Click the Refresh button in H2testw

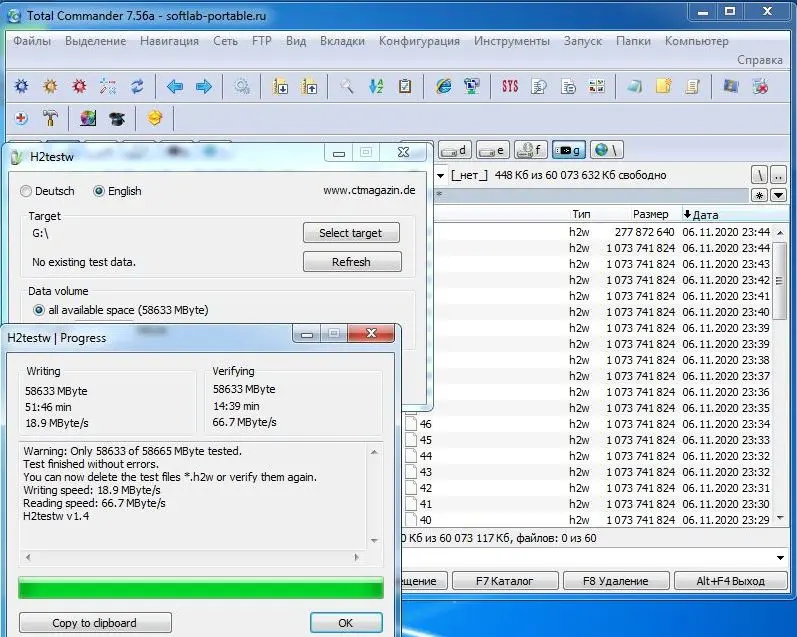(352, 262)
